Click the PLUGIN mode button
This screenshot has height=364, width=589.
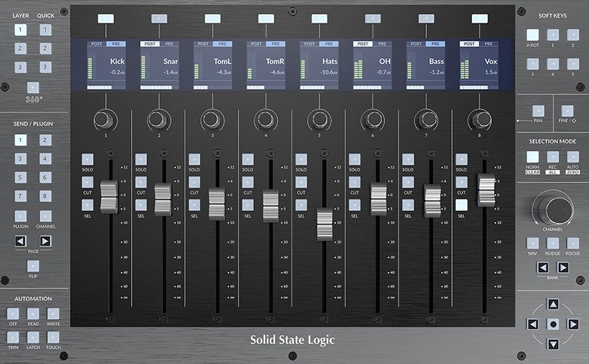click(x=21, y=216)
